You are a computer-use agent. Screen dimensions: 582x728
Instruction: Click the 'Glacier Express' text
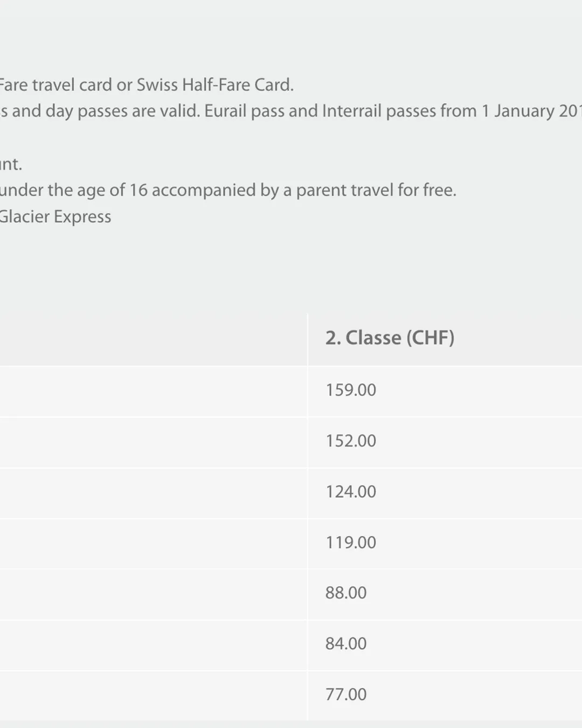(55, 216)
